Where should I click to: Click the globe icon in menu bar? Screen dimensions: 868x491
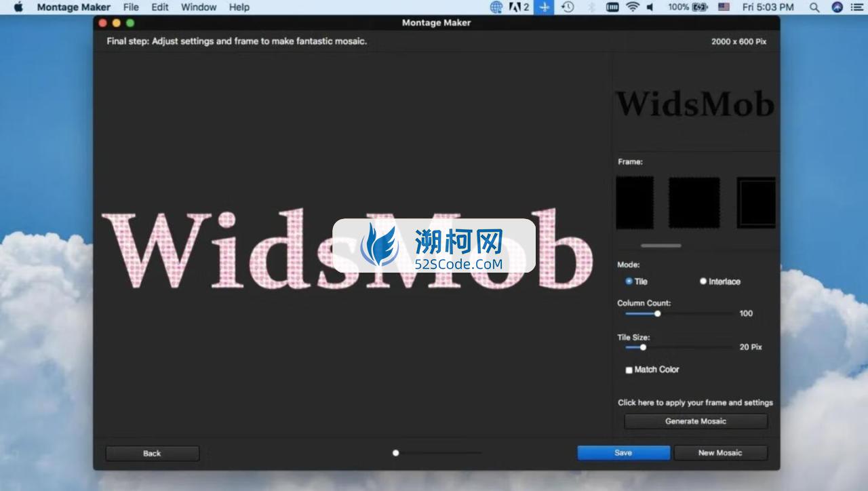tap(496, 7)
